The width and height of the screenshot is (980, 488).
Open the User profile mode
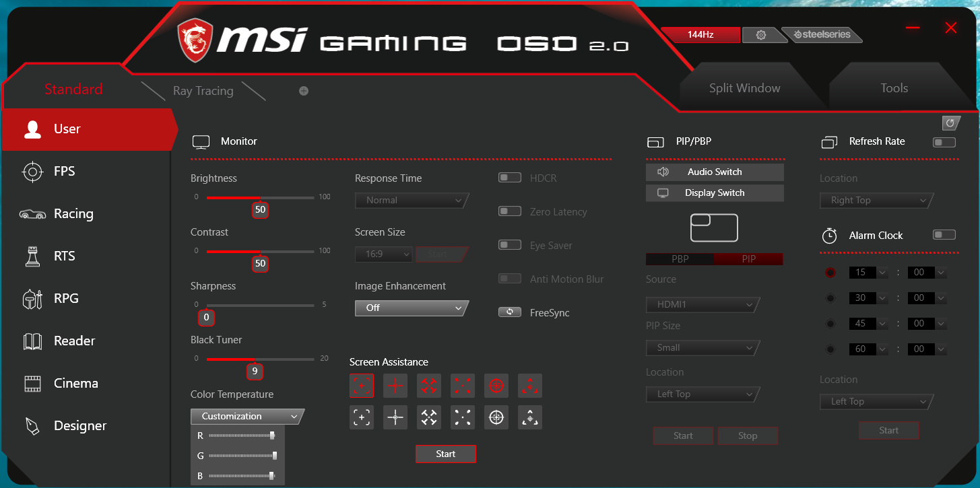point(86,129)
